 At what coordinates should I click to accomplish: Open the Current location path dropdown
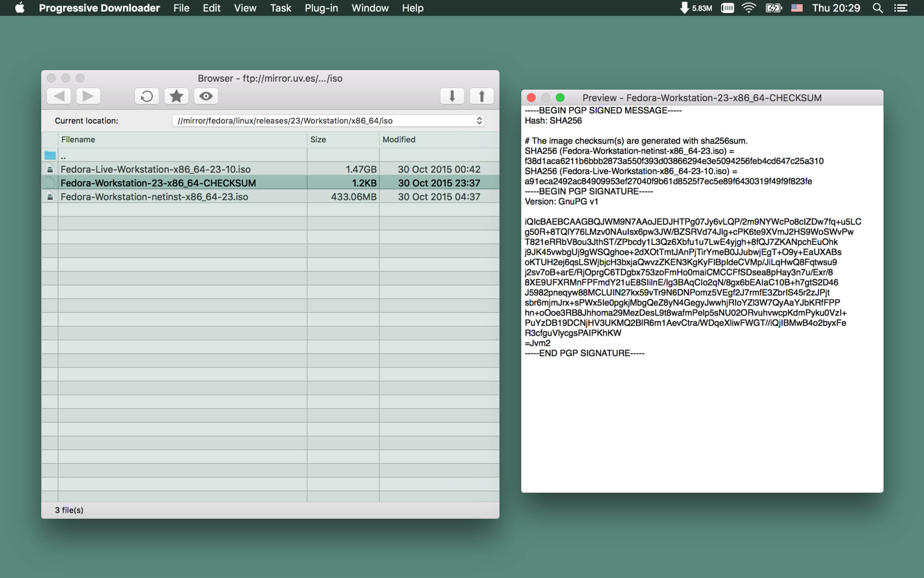[x=328, y=121]
